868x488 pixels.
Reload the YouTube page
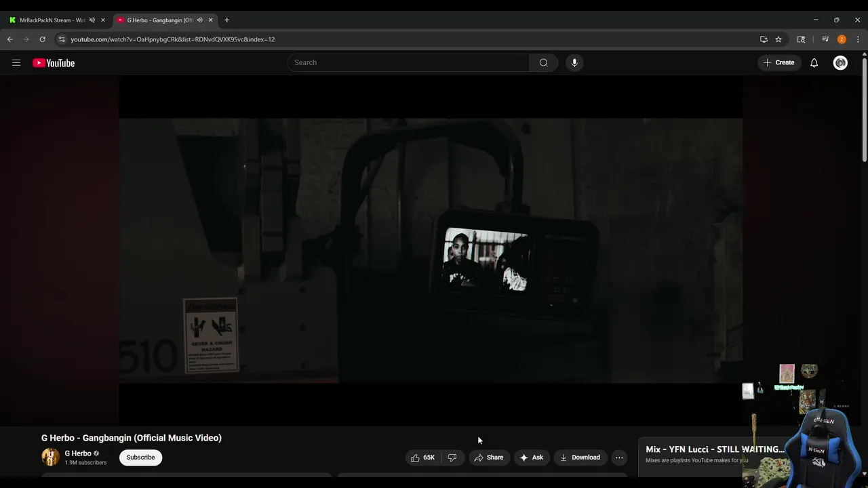(43, 39)
